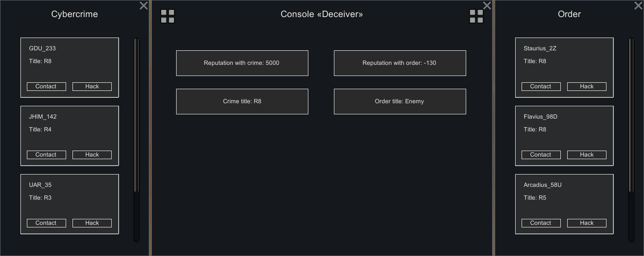
Task: Contact JHIM_142
Action: [x=46, y=155]
